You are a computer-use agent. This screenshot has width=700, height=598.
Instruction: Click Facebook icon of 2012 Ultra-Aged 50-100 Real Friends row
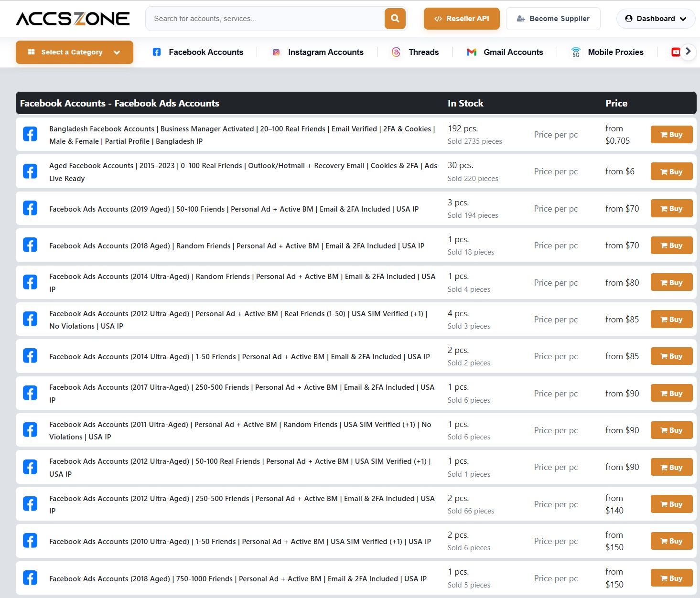pyautogui.click(x=30, y=467)
